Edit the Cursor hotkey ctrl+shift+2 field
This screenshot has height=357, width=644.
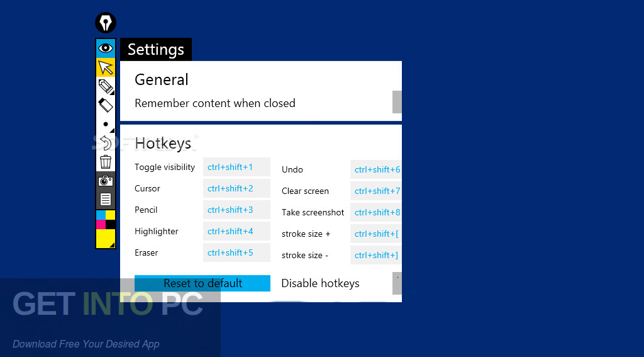click(236, 188)
